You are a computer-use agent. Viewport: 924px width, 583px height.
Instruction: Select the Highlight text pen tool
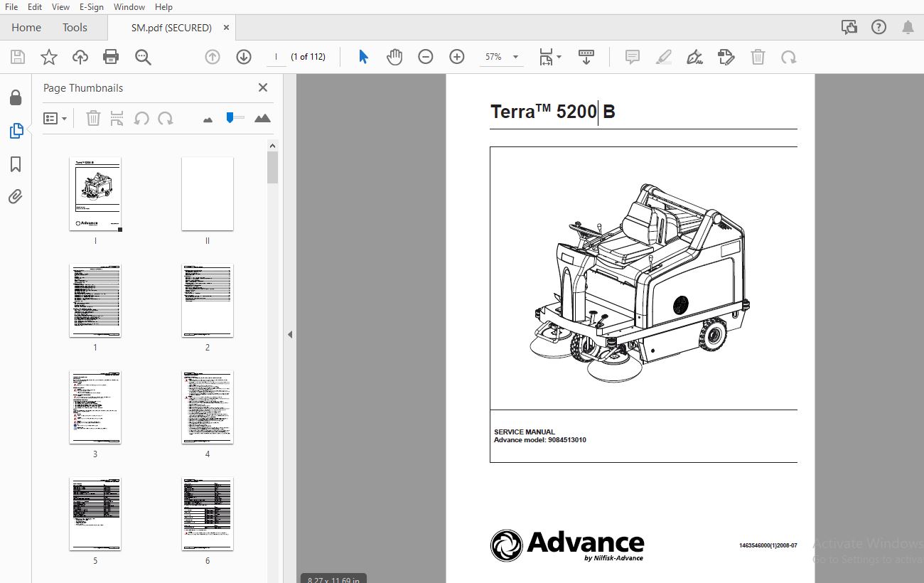click(x=664, y=57)
